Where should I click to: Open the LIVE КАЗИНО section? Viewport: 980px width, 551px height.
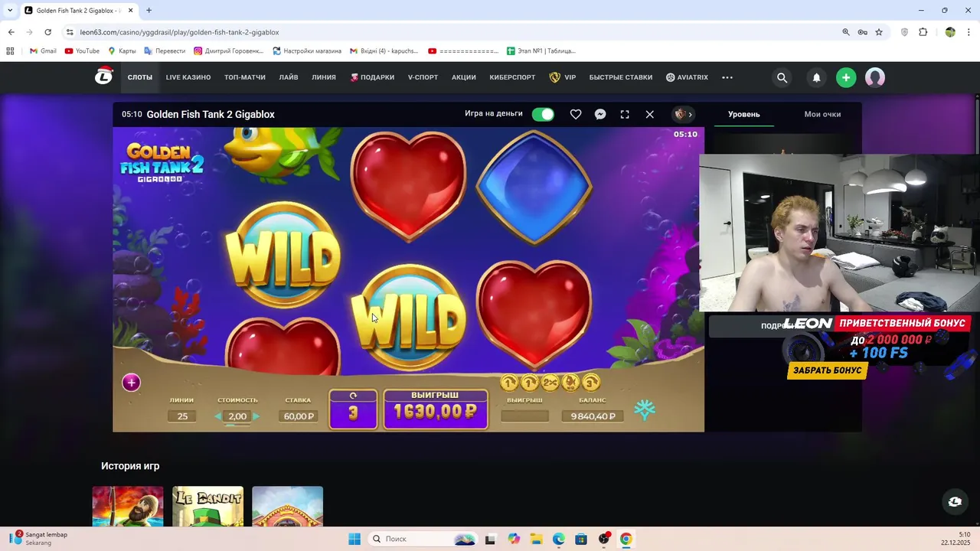pyautogui.click(x=188, y=77)
